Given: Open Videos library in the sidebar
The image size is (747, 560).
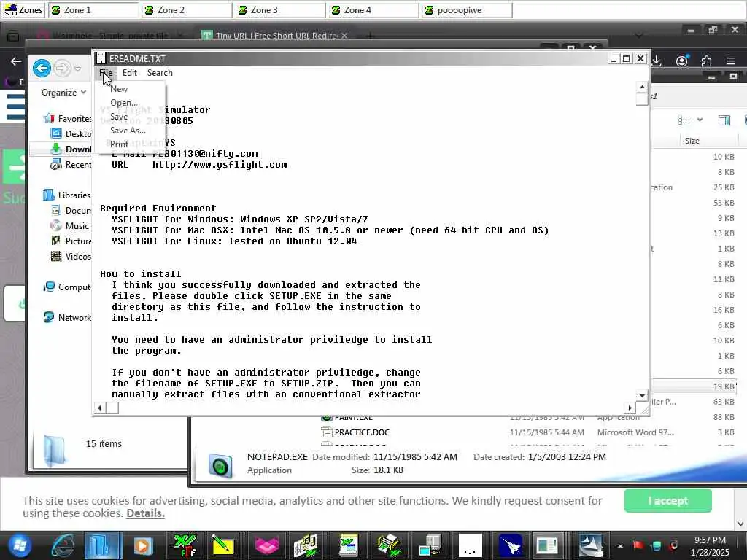Looking at the screenshot, I should click(71, 256).
